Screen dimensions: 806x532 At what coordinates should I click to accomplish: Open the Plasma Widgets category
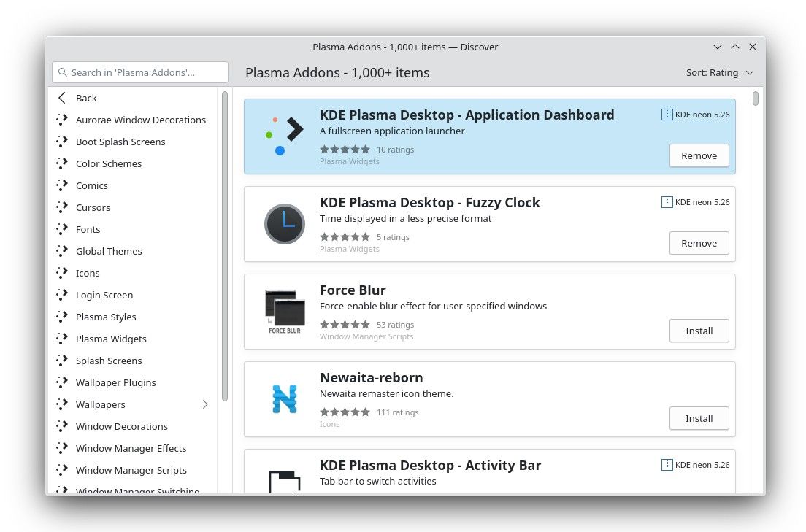pyautogui.click(x=111, y=339)
